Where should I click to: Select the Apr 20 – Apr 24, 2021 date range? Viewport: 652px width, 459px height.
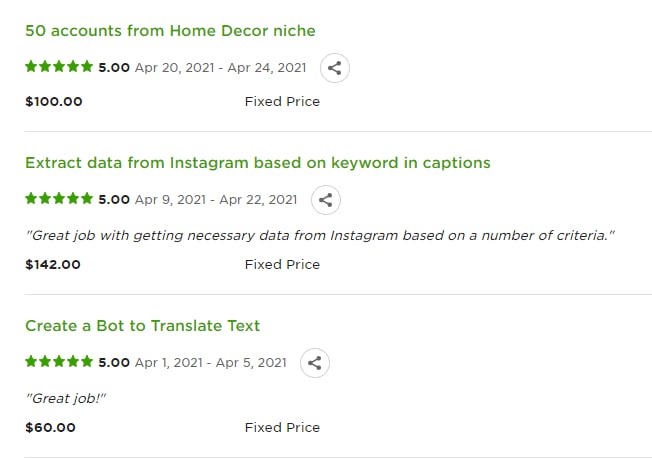(220, 68)
